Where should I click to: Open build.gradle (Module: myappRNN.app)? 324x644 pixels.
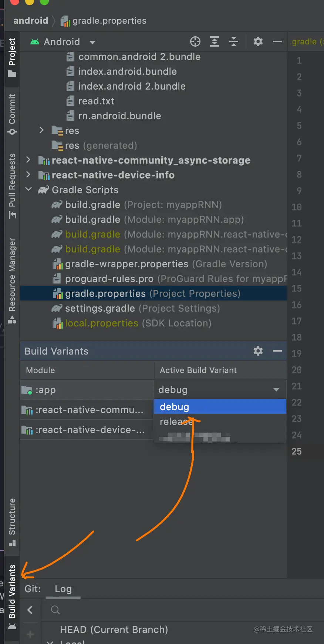pyautogui.click(x=154, y=219)
